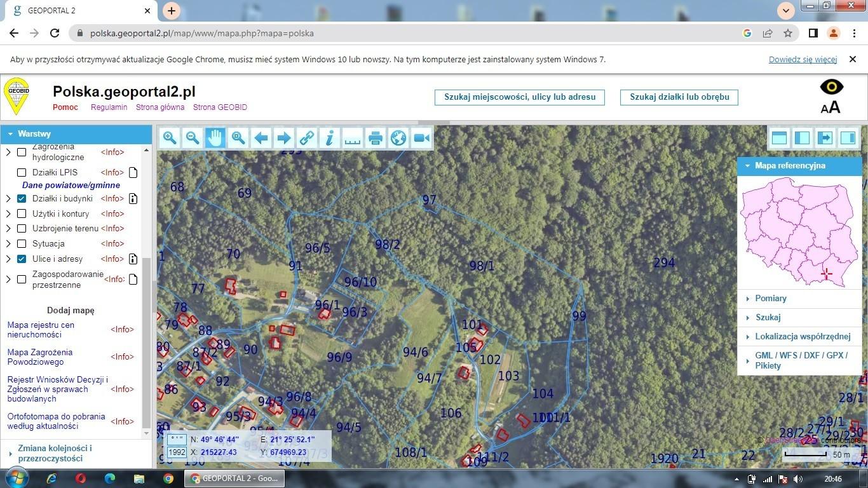Click the 1992 coordinate system button

[177, 452]
